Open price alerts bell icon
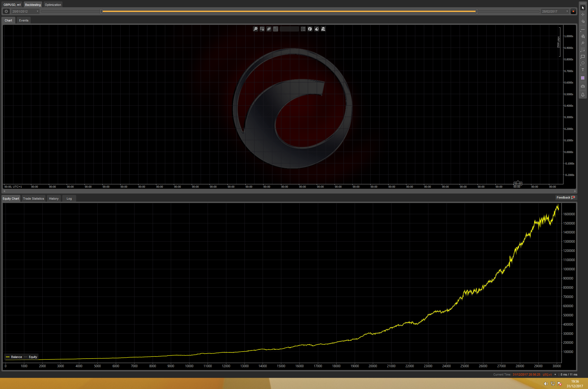 (583, 95)
